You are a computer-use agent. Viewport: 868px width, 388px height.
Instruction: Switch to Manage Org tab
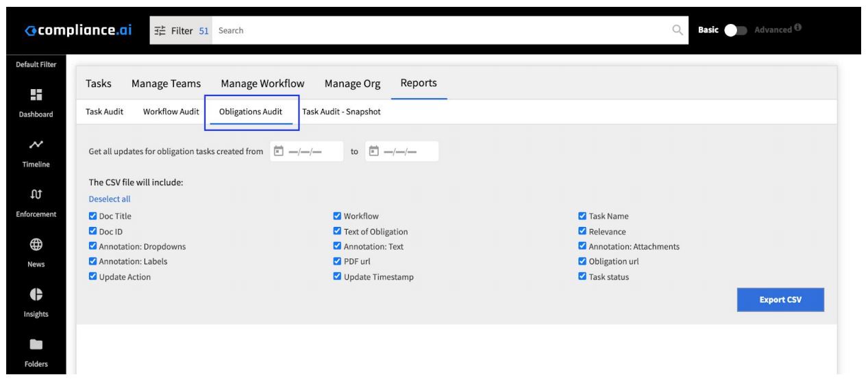(x=352, y=84)
